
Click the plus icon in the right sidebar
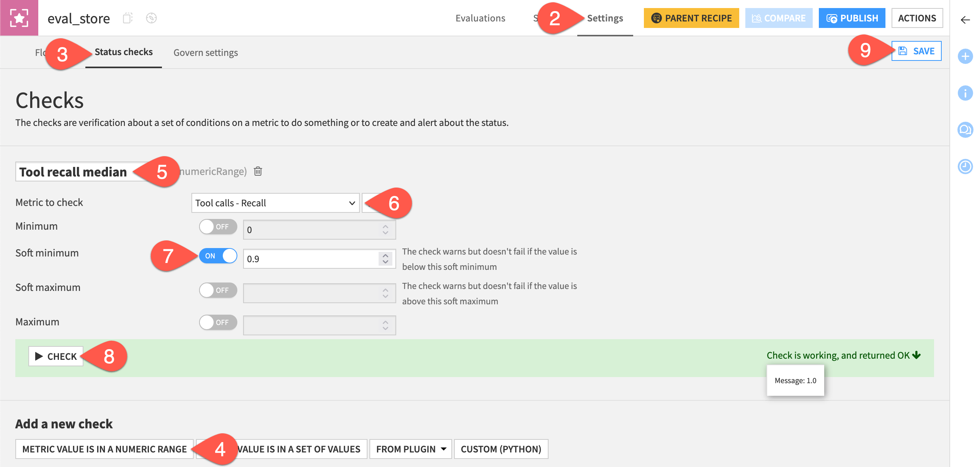(x=965, y=56)
